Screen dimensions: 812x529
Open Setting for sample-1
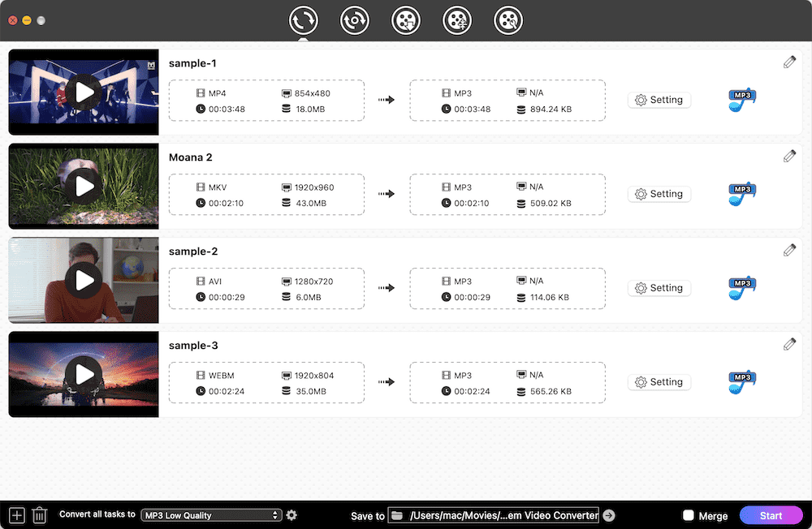[x=659, y=100]
